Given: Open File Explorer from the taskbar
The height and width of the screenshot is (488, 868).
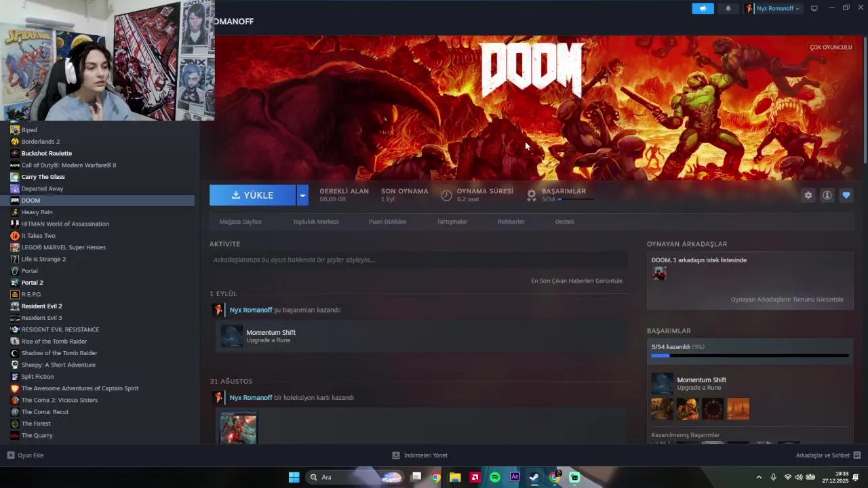Looking at the screenshot, I should click(x=455, y=477).
